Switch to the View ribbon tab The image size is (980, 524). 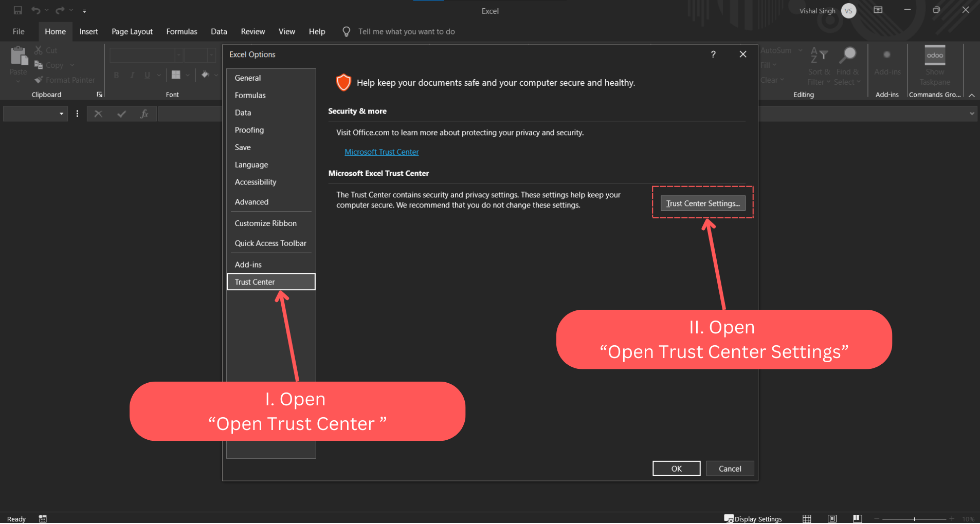(287, 31)
